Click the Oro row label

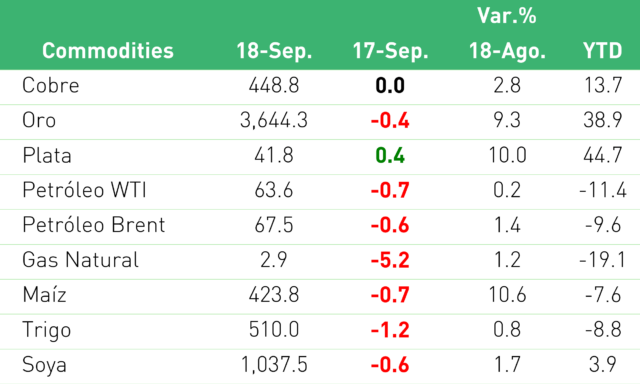[x=39, y=120]
